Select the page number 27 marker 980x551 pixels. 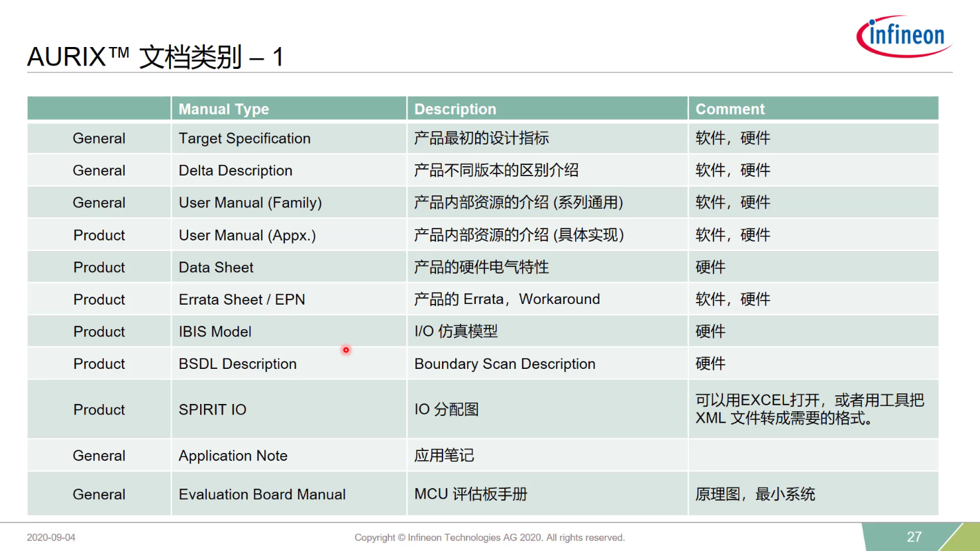tap(915, 537)
